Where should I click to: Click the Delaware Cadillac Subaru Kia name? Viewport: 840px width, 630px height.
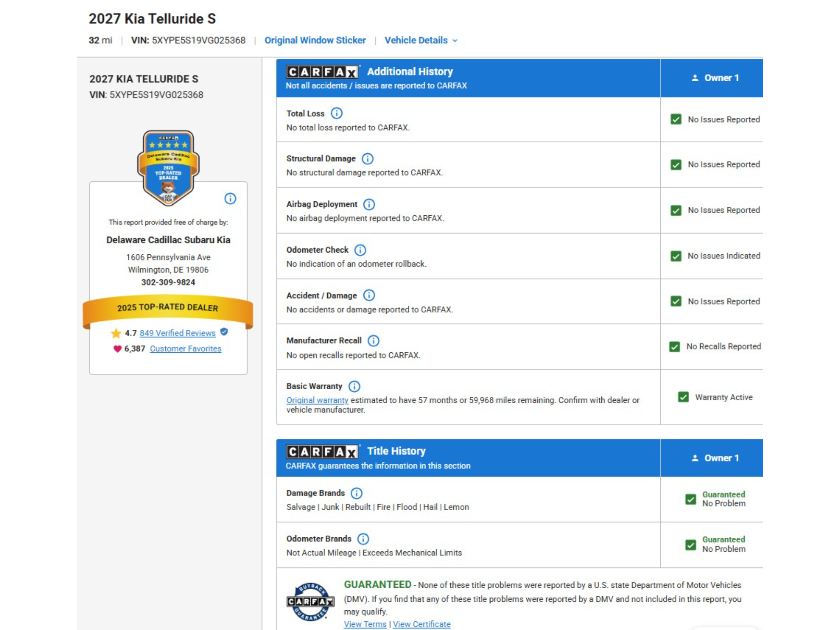click(168, 240)
